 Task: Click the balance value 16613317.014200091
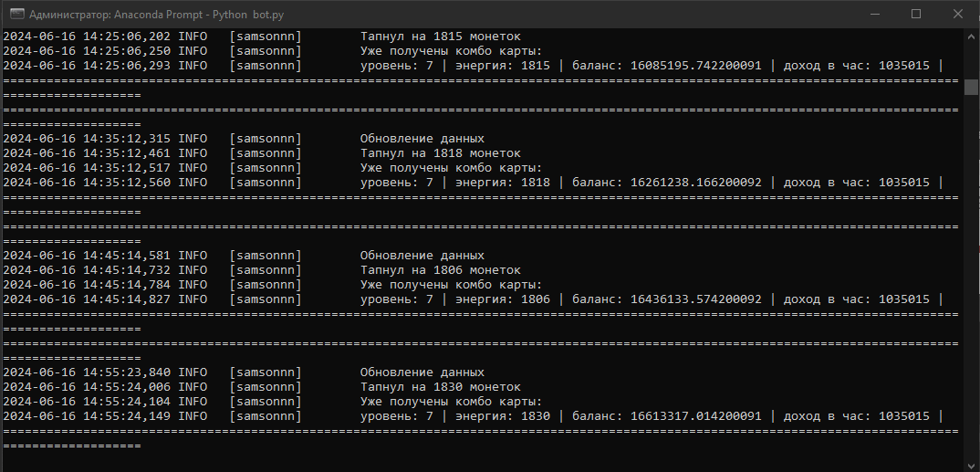695,416
